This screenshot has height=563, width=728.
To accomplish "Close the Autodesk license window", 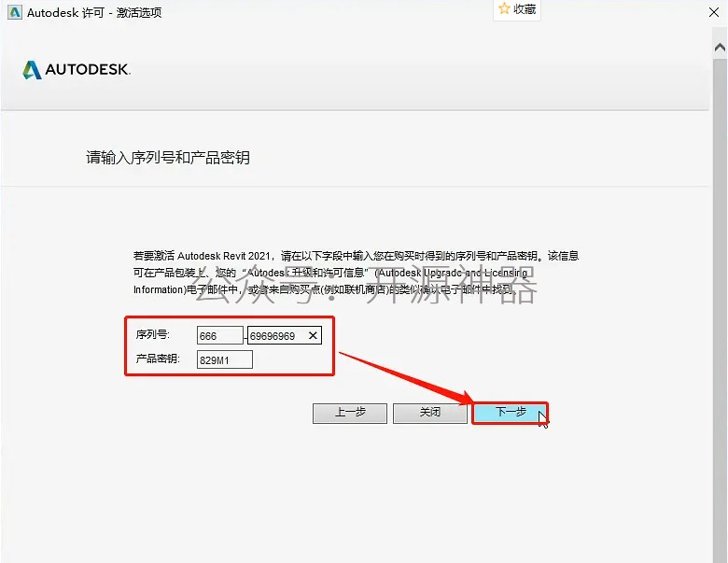I will point(714,12).
